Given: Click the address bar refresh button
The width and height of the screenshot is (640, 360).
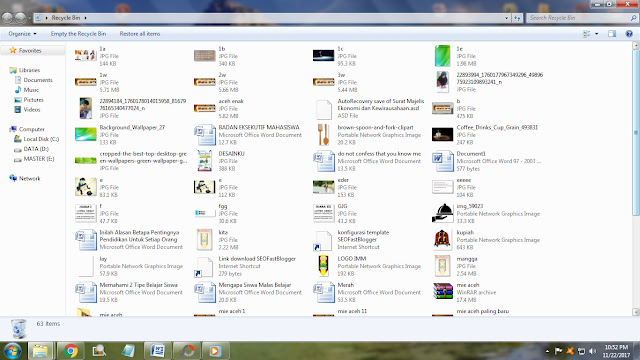Looking at the screenshot, I should point(517,18).
